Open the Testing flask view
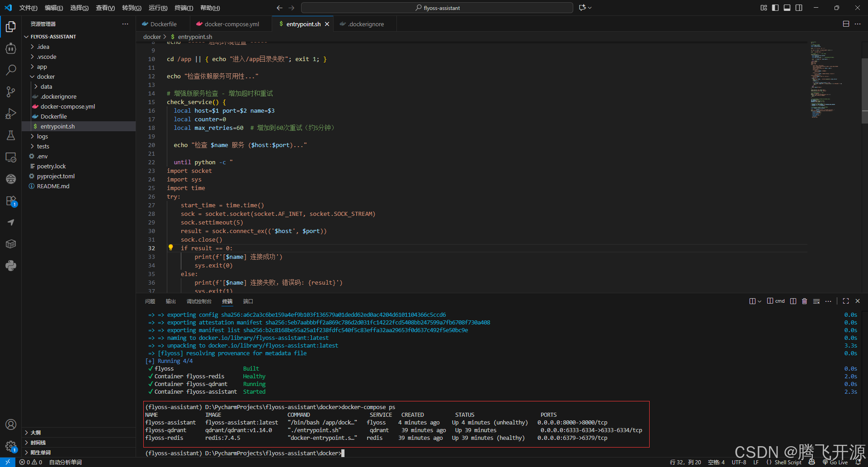868x467 pixels. pos(11,135)
